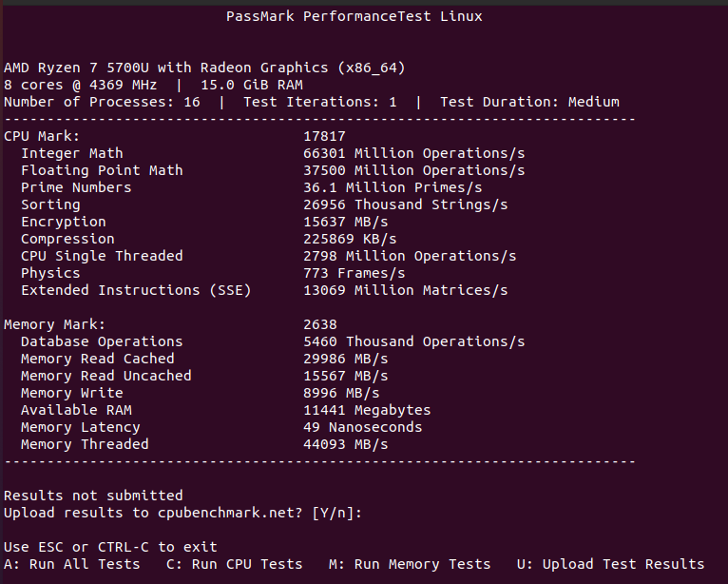The height and width of the screenshot is (584, 728).
Task: Click the 'Upload results to cpubenchmark.net?' prompt
Action: click(153, 513)
